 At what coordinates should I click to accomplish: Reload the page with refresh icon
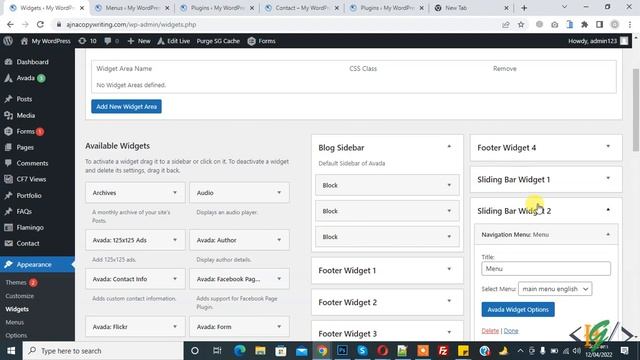pos(40,24)
